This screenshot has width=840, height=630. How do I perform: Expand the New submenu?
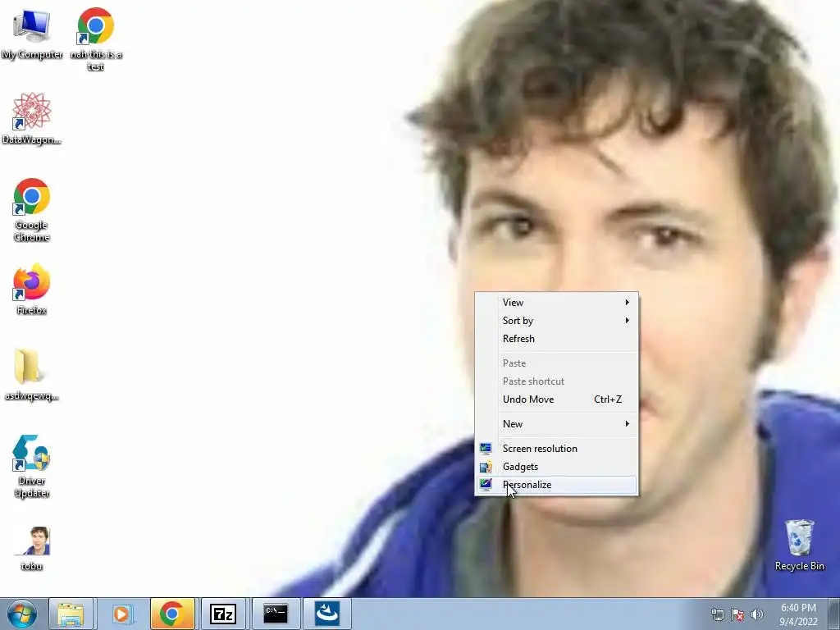(x=557, y=424)
